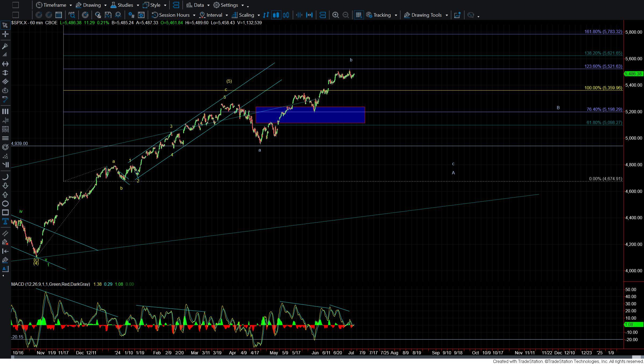Viewport: 644px width, 364px height.
Task: Select the Fibonacci spiral circle tool
Action: tap(5, 147)
